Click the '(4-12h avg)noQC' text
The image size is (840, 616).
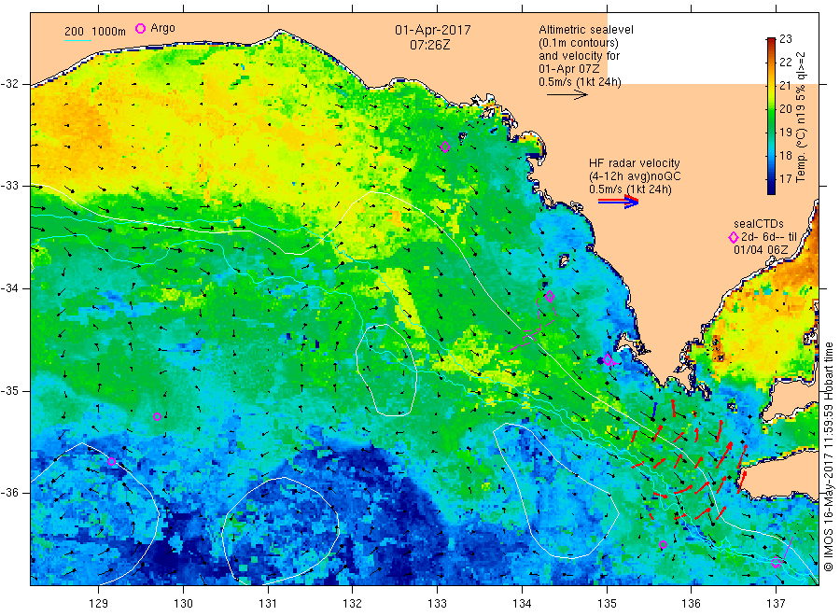(635, 176)
